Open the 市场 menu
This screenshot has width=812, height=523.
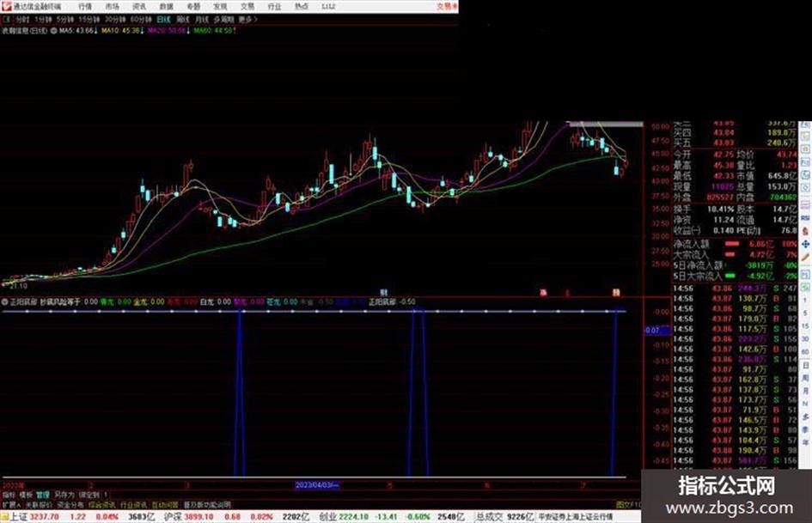click(112, 6)
